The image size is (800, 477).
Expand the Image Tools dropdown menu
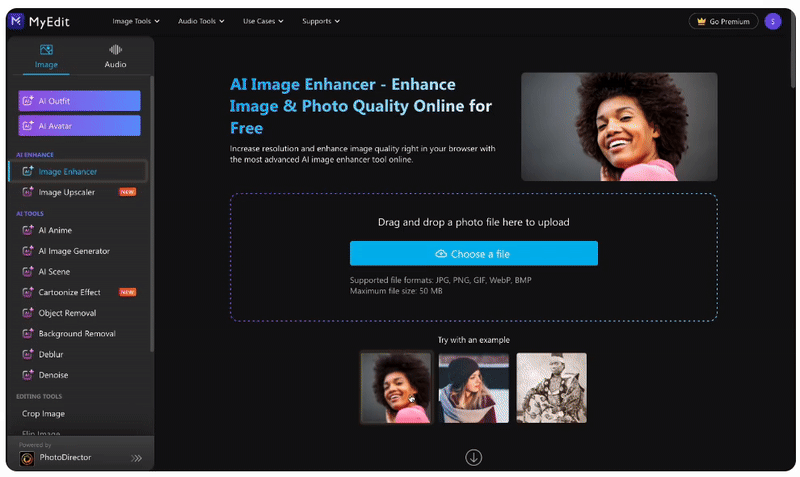click(138, 21)
